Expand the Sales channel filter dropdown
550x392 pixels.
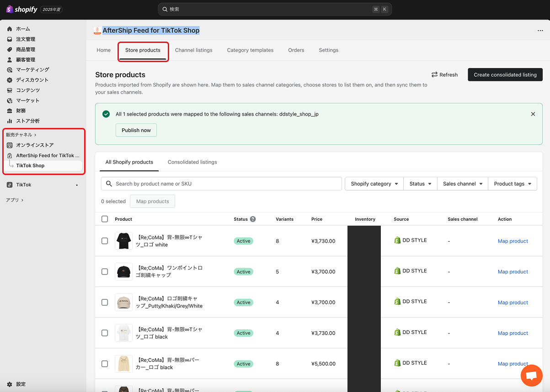click(462, 184)
